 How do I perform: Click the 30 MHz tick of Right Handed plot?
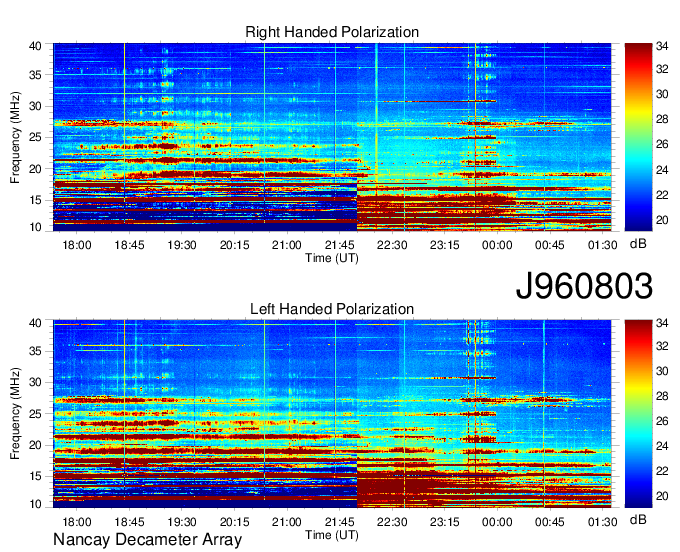click(35, 106)
